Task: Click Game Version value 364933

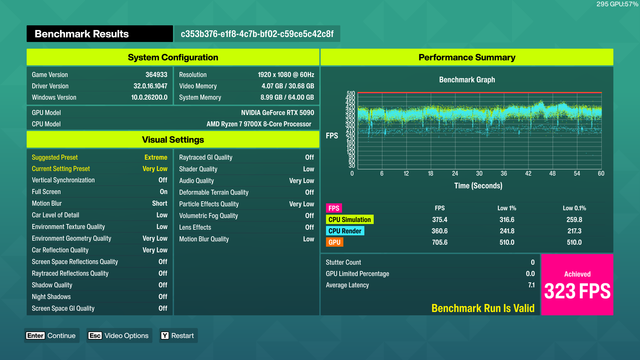Action: [156, 75]
